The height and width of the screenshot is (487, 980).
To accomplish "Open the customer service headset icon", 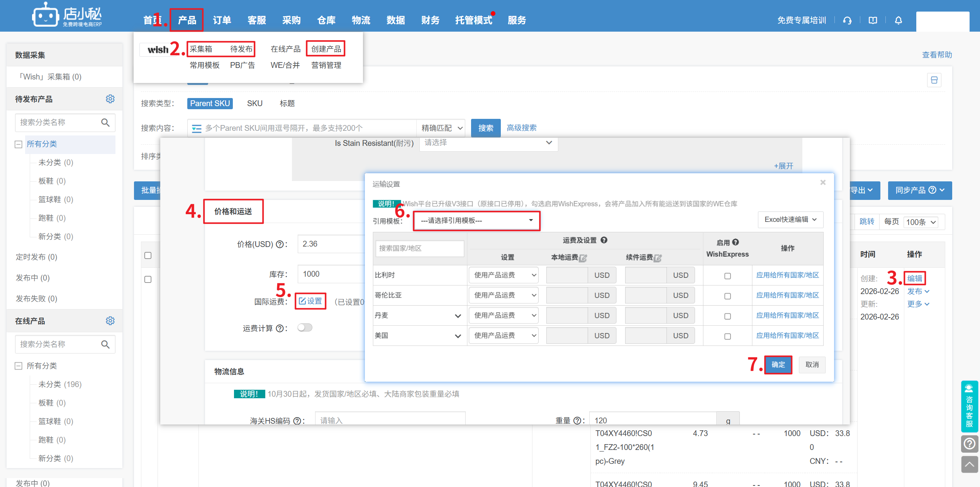I will point(847,20).
